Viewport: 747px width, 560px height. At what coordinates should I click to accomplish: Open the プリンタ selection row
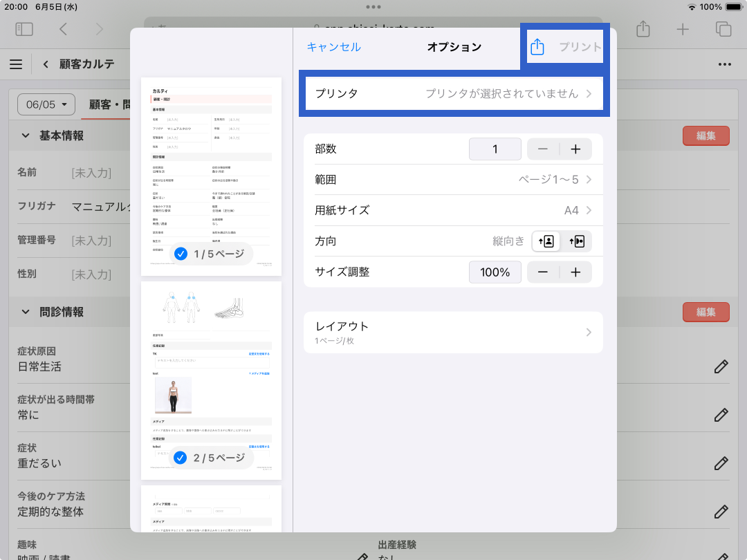[454, 93]
